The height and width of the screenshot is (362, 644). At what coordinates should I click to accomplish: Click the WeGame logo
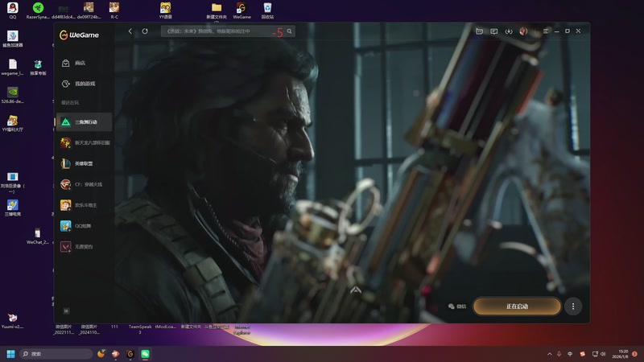pyautogui.click(x=79, y=35)
